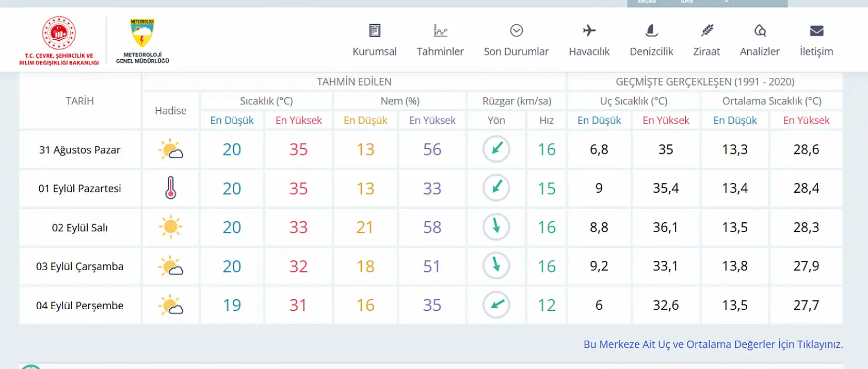Click the Meteoroloji Genel Müdürlüğü logo
The image size is (868, 369).
tap(142, 41)
